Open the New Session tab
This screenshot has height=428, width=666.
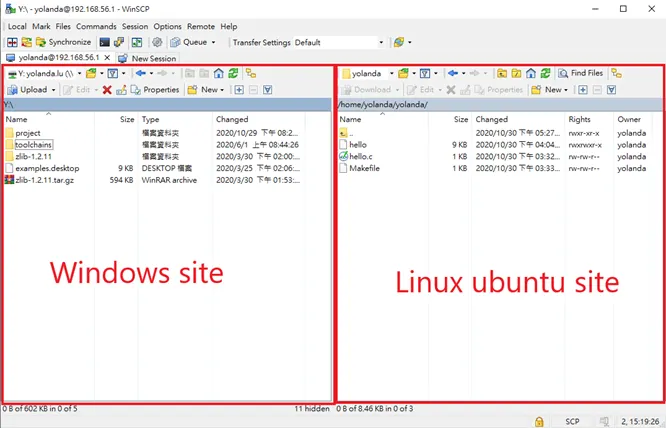147,58
